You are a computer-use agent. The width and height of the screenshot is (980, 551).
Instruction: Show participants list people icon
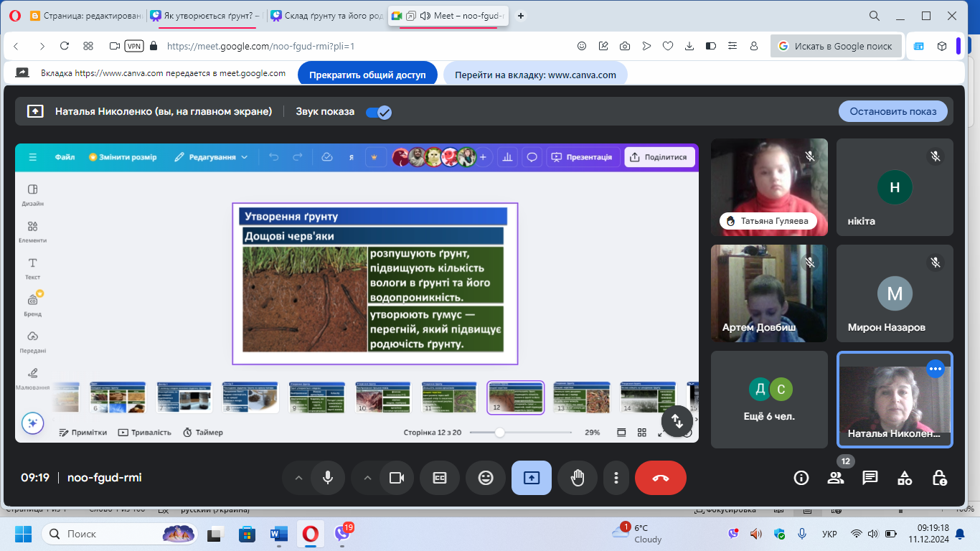coord(836,478)
